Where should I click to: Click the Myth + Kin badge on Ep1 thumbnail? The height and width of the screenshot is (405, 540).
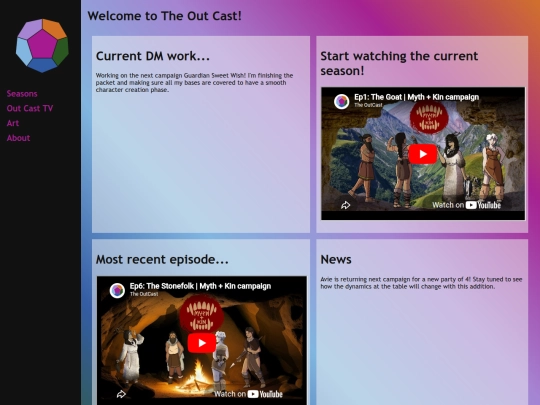(x=429, y=117)
